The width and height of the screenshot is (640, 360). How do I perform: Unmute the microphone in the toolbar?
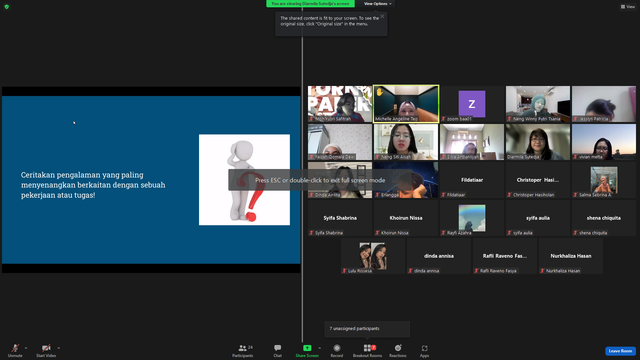[x=15, y=350]
